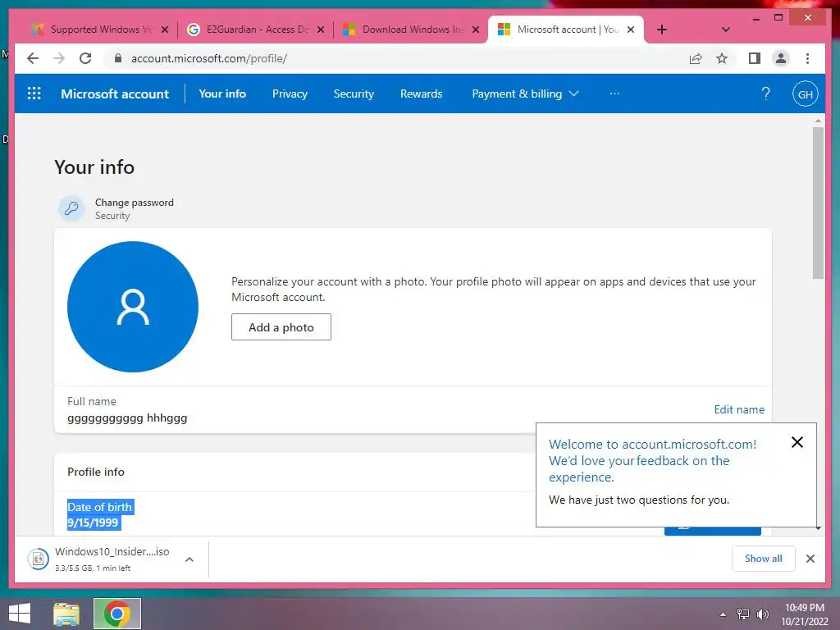The height and width of the screenshot is (630, 840).
Task: Click the taskbar clock and date
Action: tap(804, 614)
